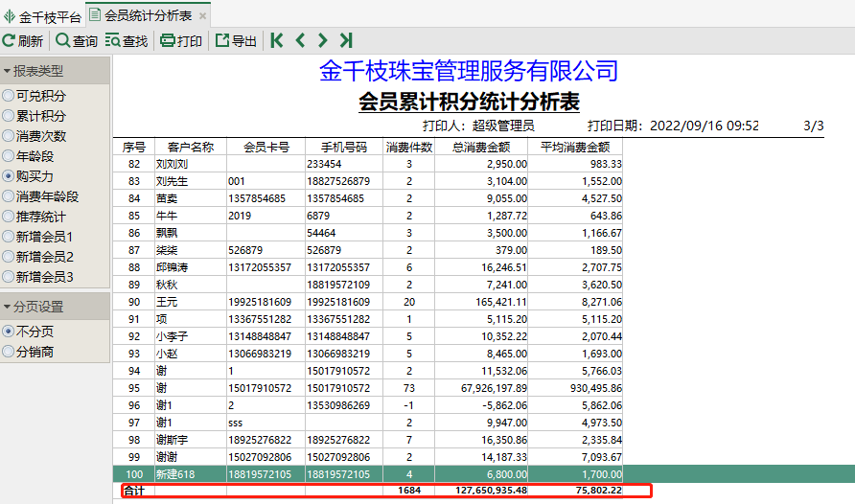Image resolution: width=855 pixels, height=504 pixels.
Task: Switch to the 金千枝平台 tab
Action: click(42, 17)
